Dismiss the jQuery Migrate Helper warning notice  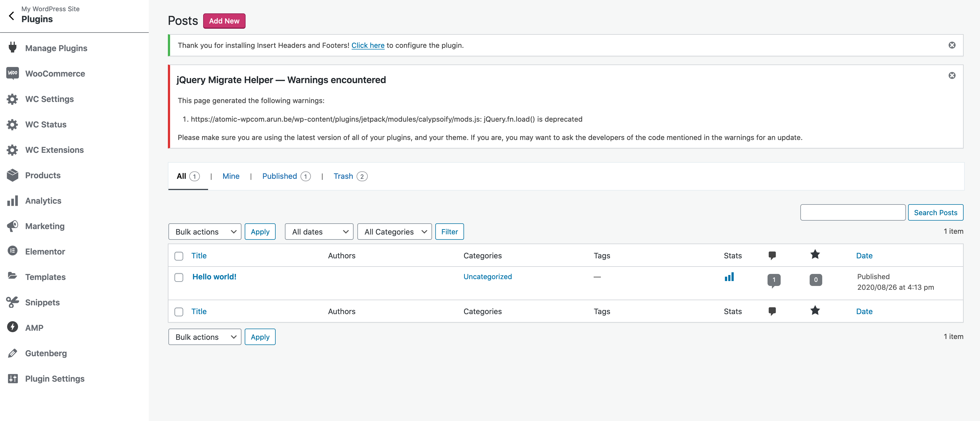[x=952, y=75]
